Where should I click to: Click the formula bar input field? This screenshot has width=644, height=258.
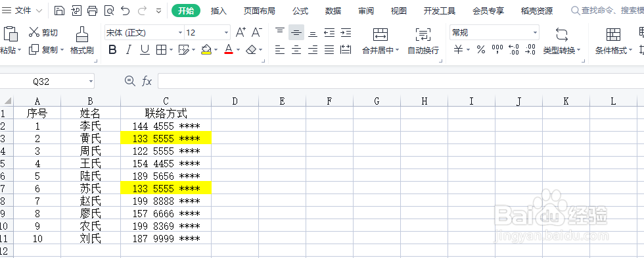tap(401, 81)
